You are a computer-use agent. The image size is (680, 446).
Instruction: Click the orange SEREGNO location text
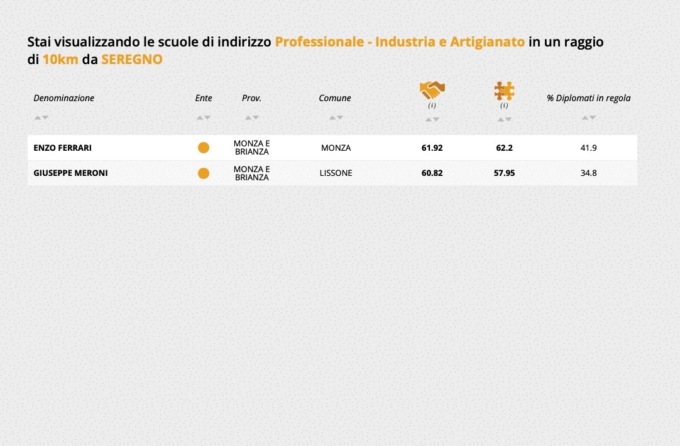click(132, 59)
